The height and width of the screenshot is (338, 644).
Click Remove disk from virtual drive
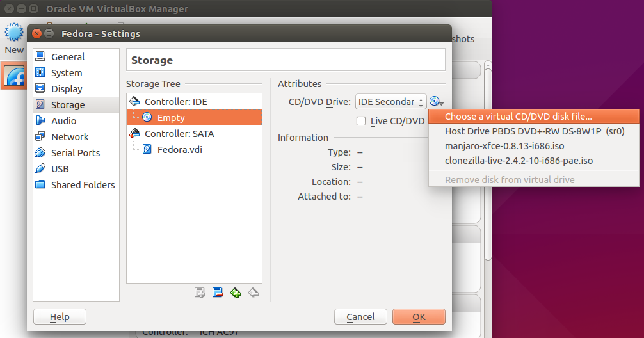[x=533, y=179]
